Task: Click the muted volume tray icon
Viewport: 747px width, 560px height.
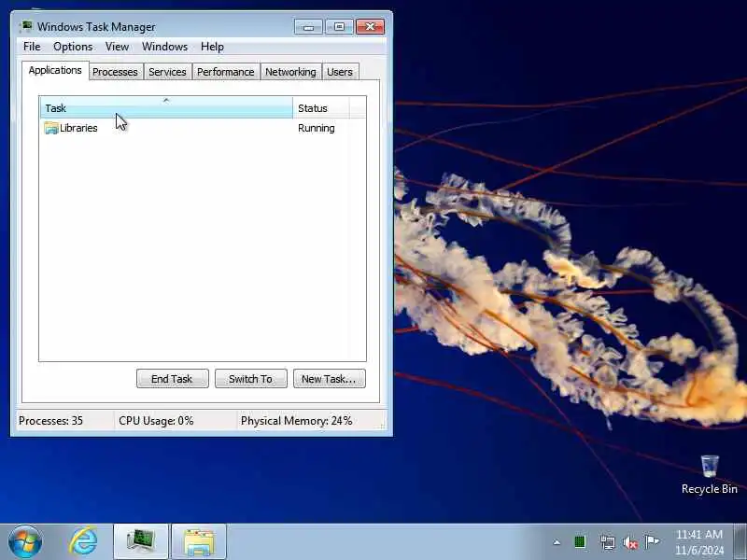Action: pos(629,542)
